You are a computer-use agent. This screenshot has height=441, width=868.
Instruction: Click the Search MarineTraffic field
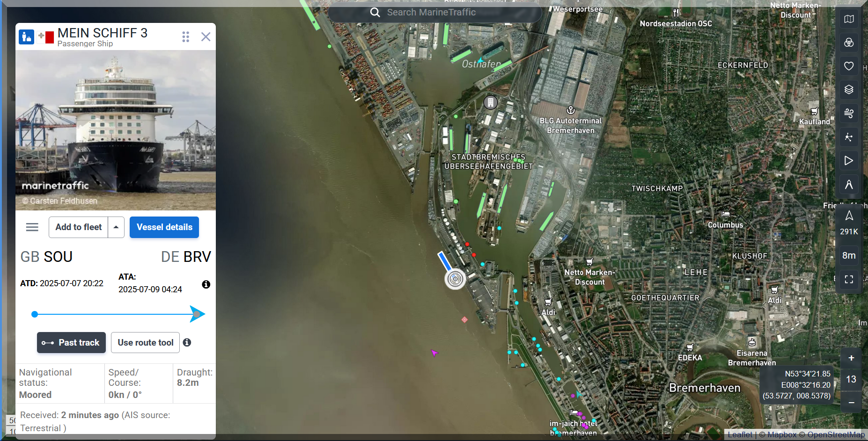click(434, 13)
